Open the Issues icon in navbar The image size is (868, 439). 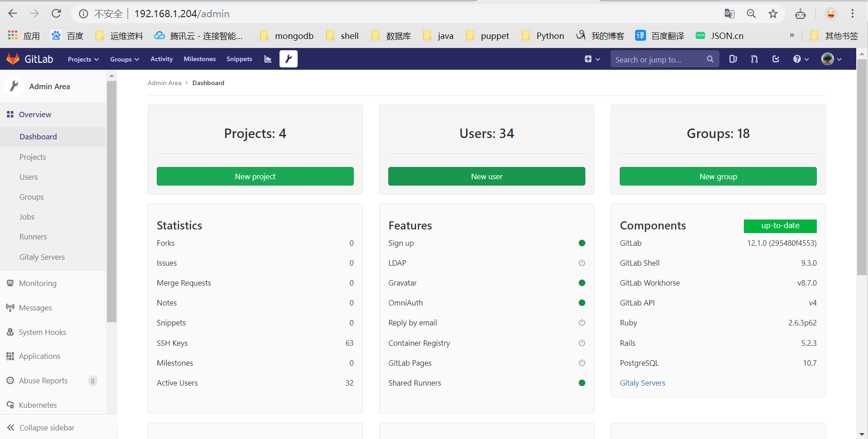(x=733, y=59)
